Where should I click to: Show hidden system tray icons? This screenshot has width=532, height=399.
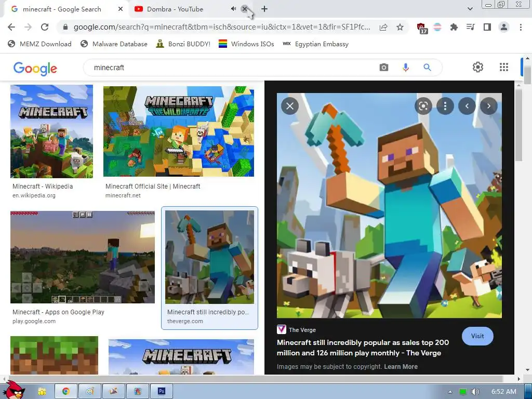point(450,392)
